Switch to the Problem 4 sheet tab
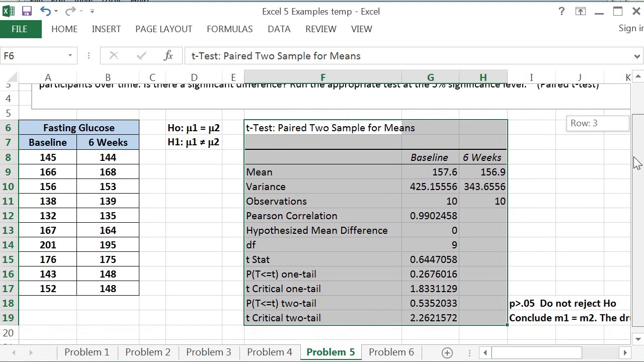Viewport: 644px width, 362px height. click(270, 352)
